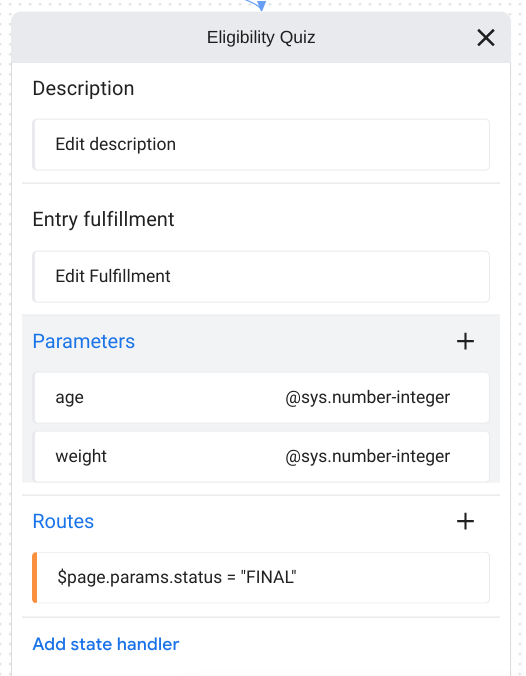Viewport: 526px width, 676px height.
Task: Click the Eligibility Quiz page title
Action: [261, 38]
